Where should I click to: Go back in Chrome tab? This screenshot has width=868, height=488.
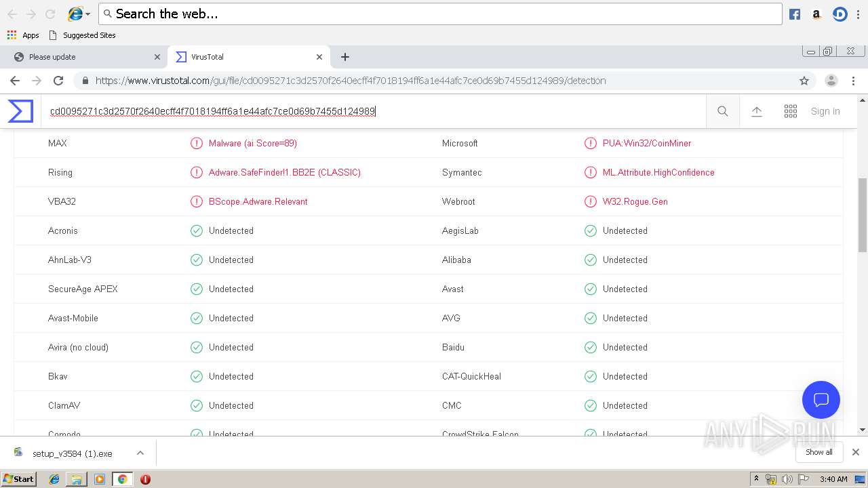pyautogui.click(x=15, y=81)
